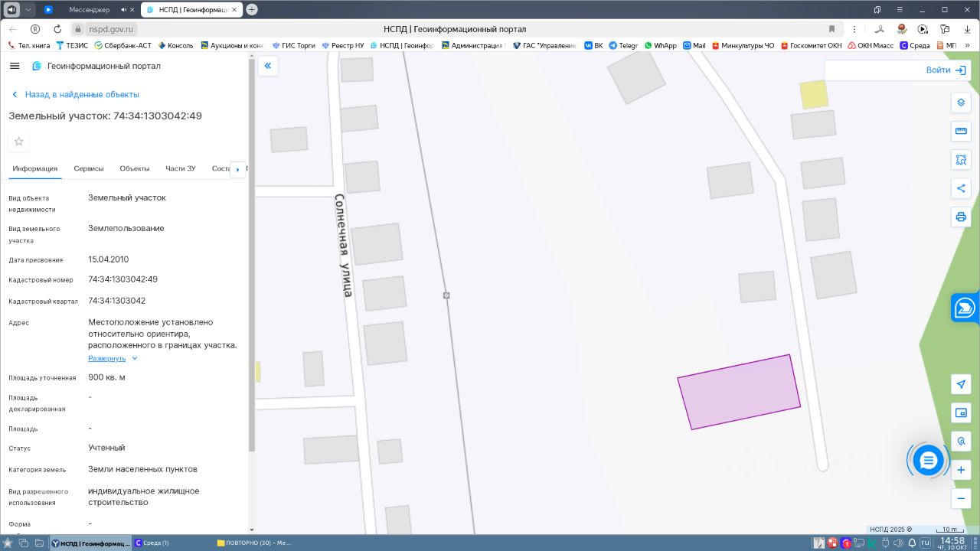The width and height of the screenshot is (980, 551).
Task: Expand the address via Развернуть link
Action: [x=107, y=358]
